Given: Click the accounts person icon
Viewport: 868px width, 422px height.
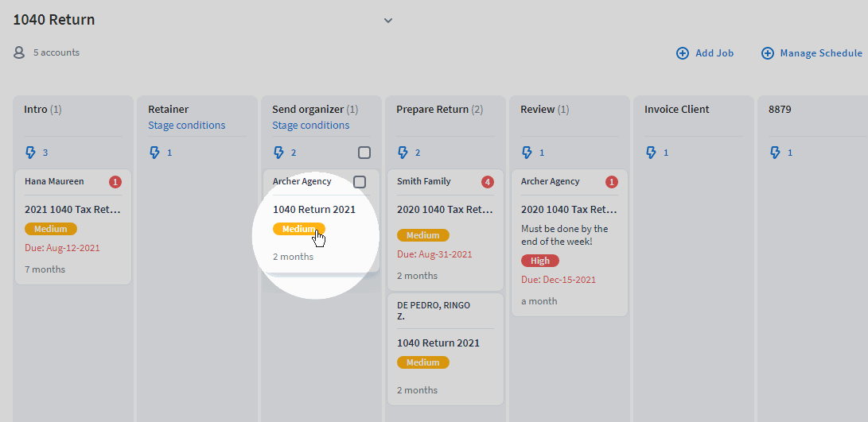Looking at the screenshot, I should pyautogui.click(x=20, y=52).
